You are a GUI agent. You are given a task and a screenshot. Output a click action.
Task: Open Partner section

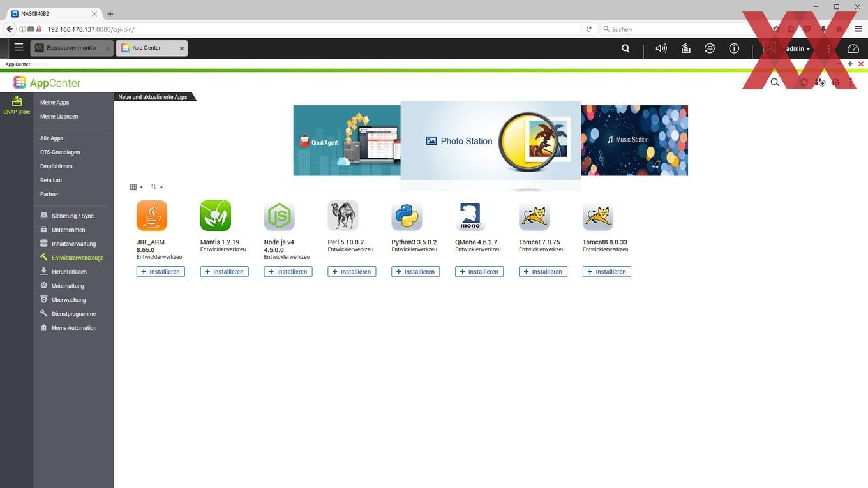pyautogui.click(x=49, y=194)
